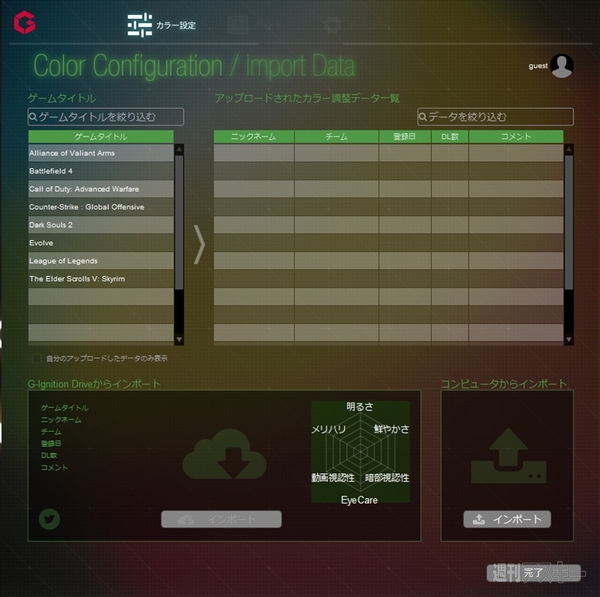600x597 pixels.
Task: Click the upload tray icon
Action: 508,455
